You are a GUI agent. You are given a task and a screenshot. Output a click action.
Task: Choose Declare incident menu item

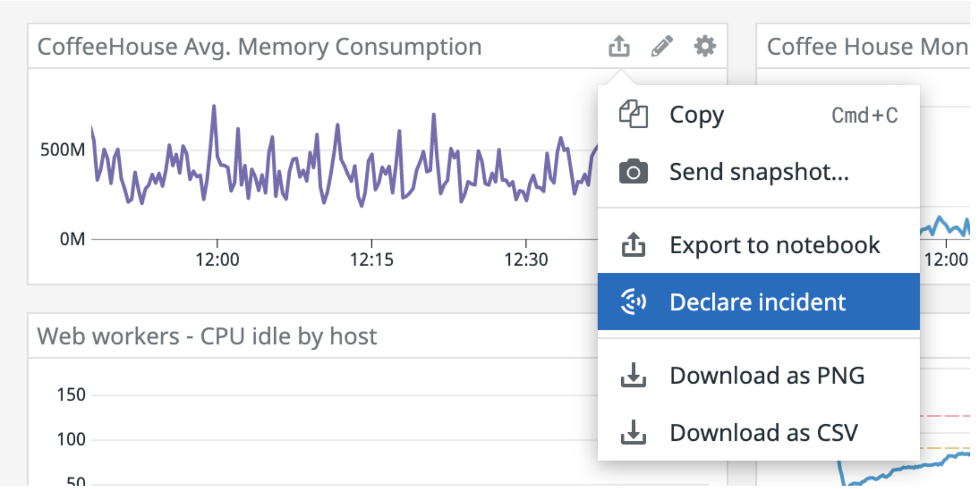coord(757,302)
